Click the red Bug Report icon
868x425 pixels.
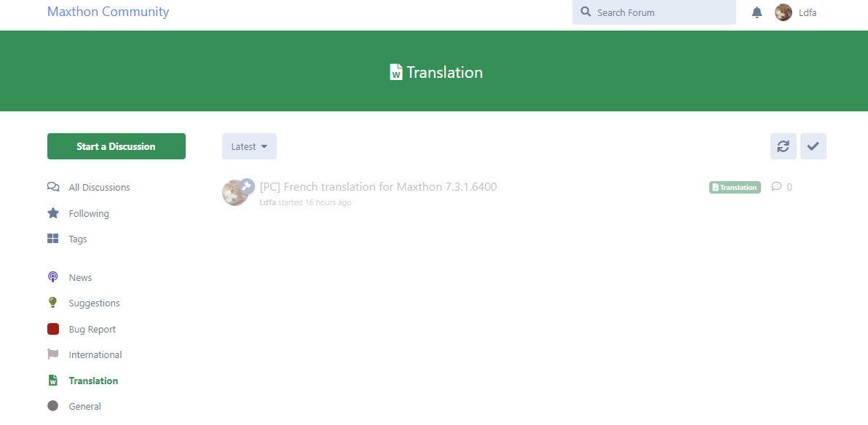coord(53,329)
